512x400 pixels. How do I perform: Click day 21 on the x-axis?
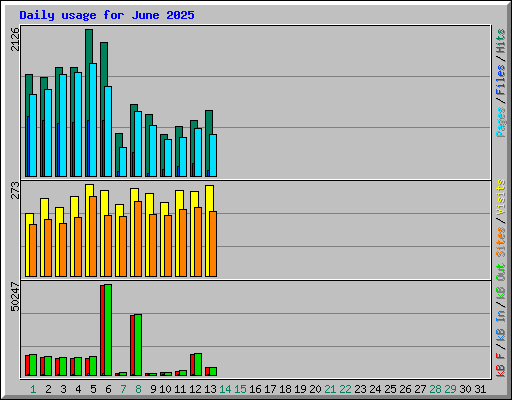[330, 389]
